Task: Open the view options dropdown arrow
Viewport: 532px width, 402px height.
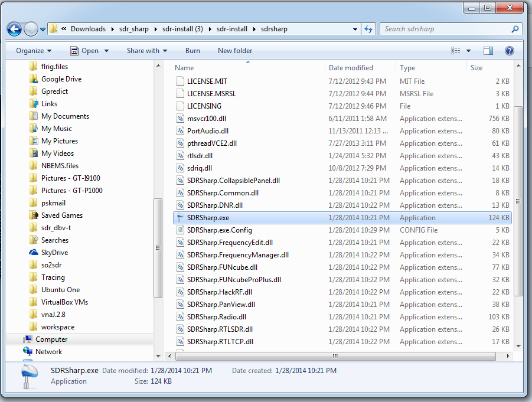Action: [469, 51]
